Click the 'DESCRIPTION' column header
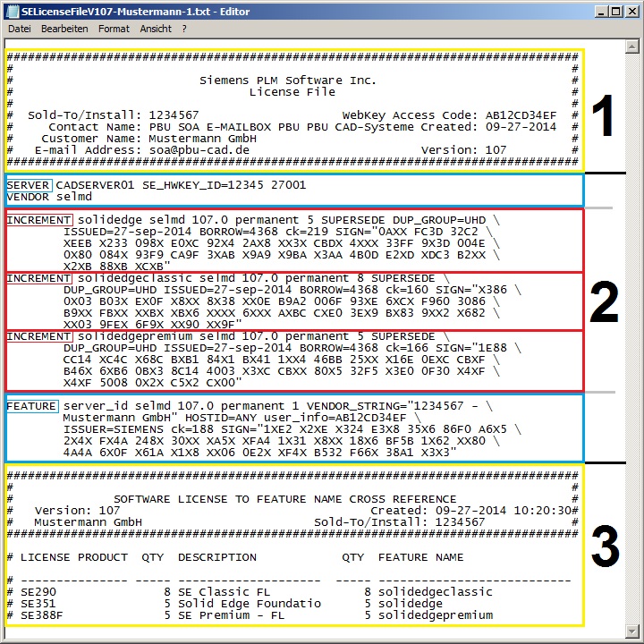Viewport: 644px width, 644px height. click(217, 557)
